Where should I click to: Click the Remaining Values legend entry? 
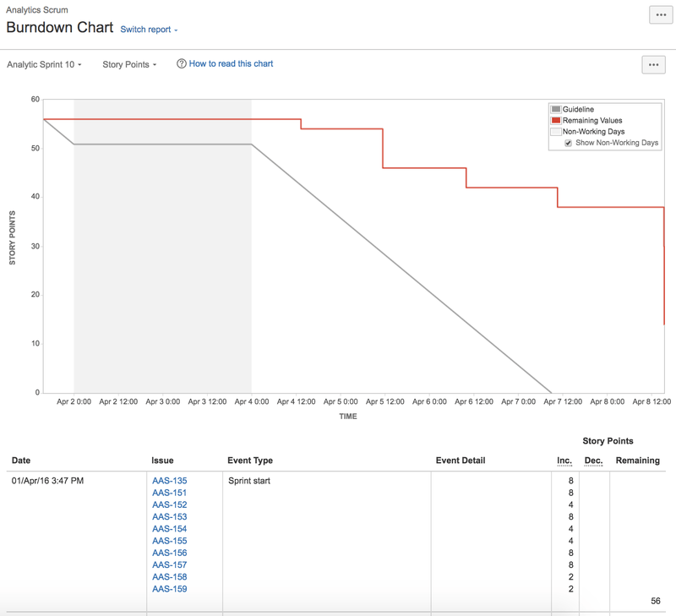(x=591, y=119)
